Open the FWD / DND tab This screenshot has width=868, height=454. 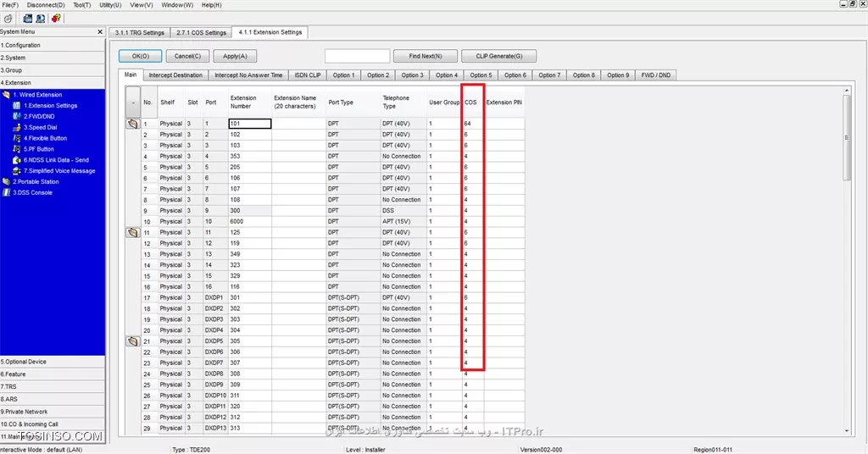point(656,75)
